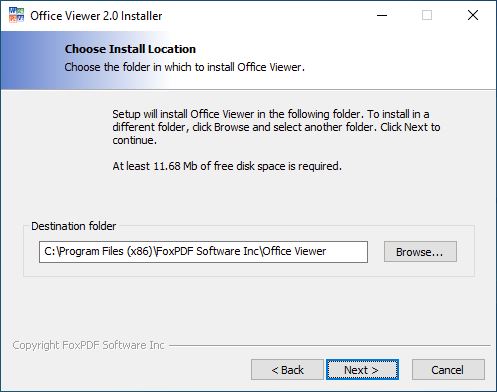
Task: Go to the previous step with Back
Action: click(287, 370)
